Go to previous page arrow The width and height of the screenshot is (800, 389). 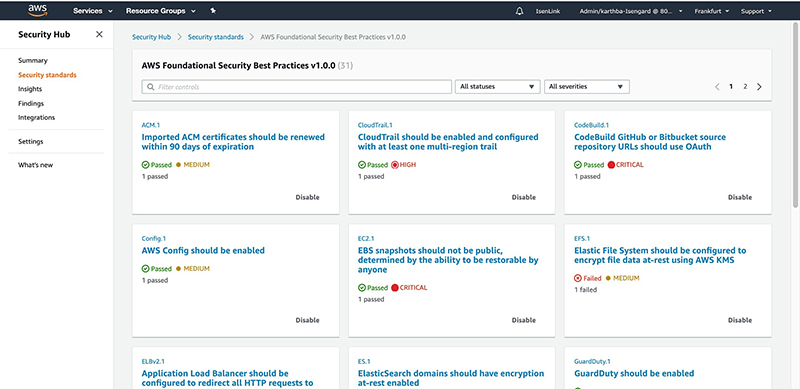pos(717,87)
